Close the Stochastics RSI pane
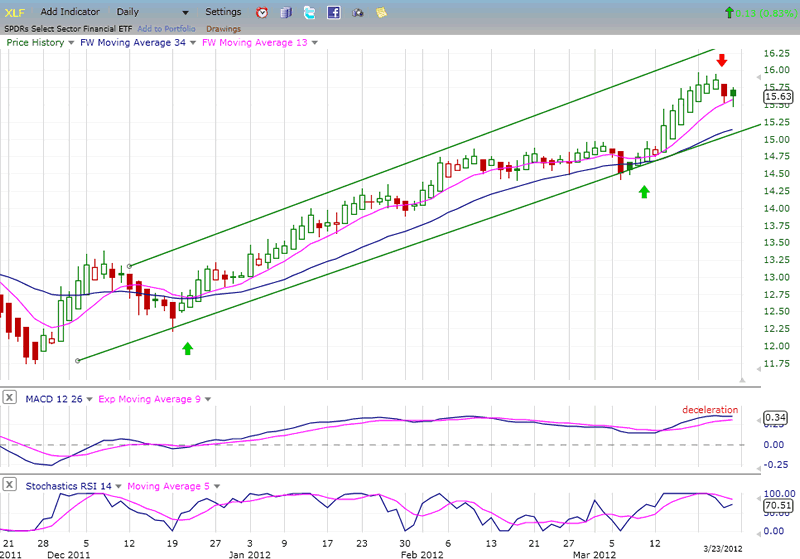The width and height of the screenshot is (800, 559). pyautogui.click(x=9, y=485)
